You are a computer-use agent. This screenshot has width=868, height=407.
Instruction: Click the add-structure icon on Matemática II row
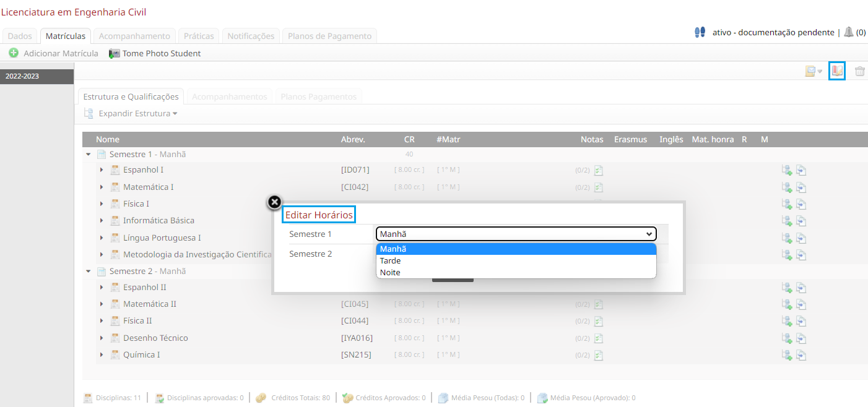click(x=787, y=304)
